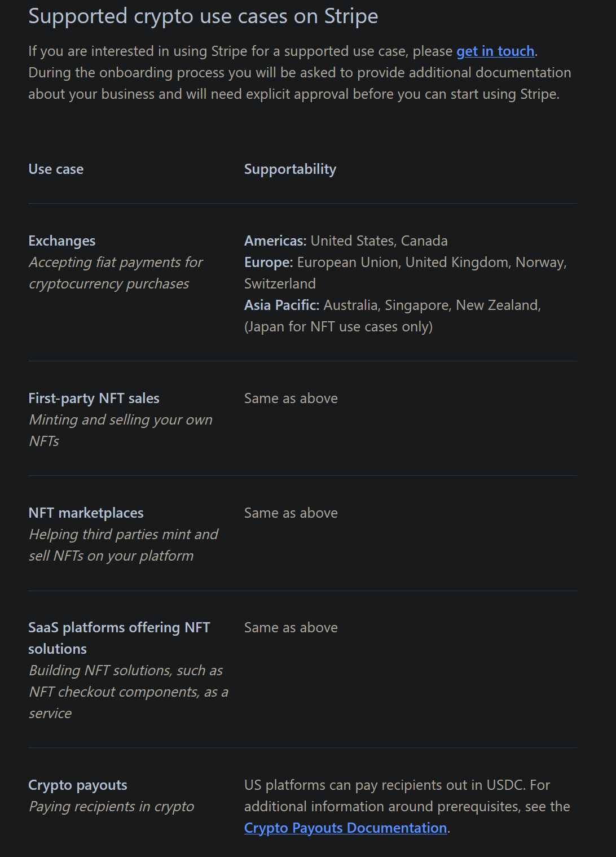Viewport: 616px width, 857px height.
Task: Open the 'get in touch' link
Action: 495,51
